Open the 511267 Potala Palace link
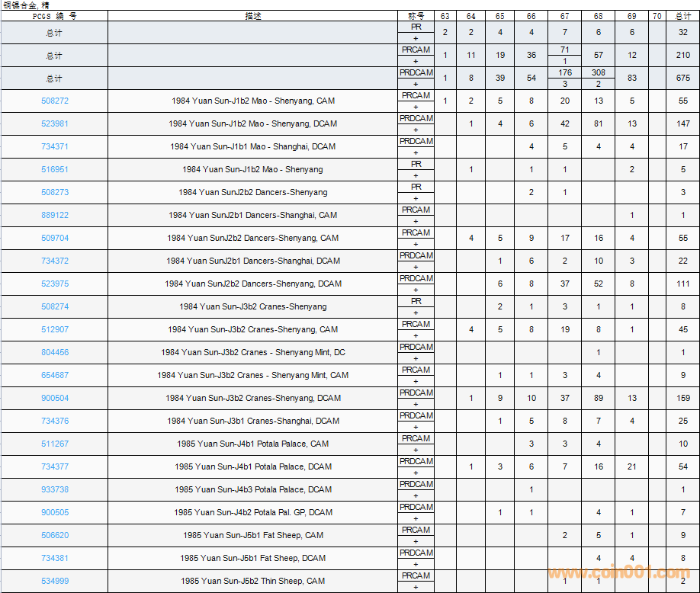Viewport: 700px width, 593px height. click(54, 444)
